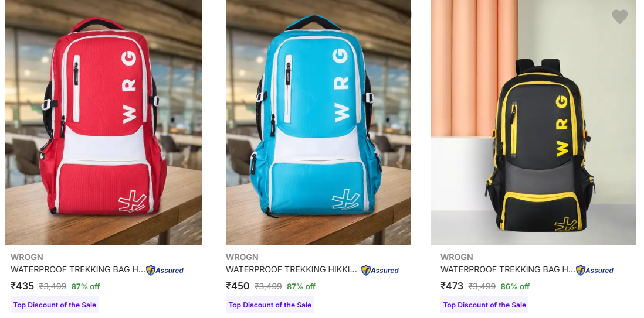Add the red WRG backpack to wishlist
The width and height of the screenshot is (644, 318).
pos(188,17)
